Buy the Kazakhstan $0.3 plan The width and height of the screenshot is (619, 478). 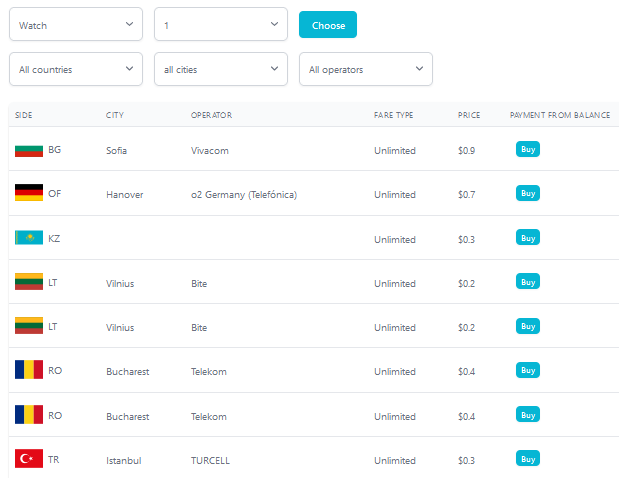[x=528, y=237]
